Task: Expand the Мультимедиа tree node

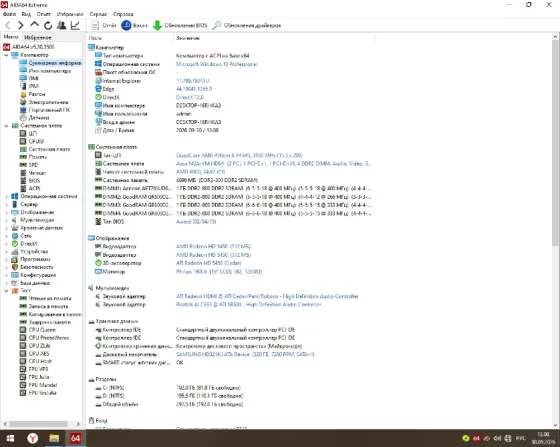Action: click(x=6, y=220)
